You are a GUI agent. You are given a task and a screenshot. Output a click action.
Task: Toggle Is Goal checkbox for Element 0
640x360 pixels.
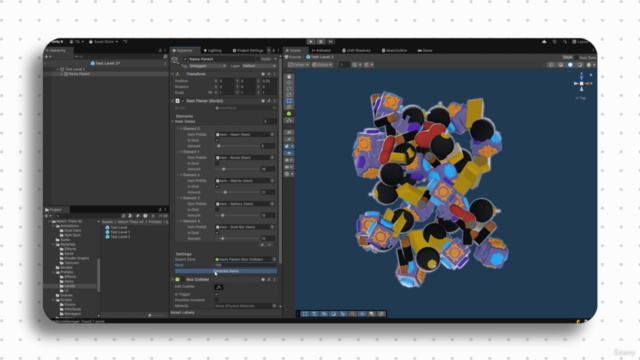pyautogui.click(x=217, y=140)
